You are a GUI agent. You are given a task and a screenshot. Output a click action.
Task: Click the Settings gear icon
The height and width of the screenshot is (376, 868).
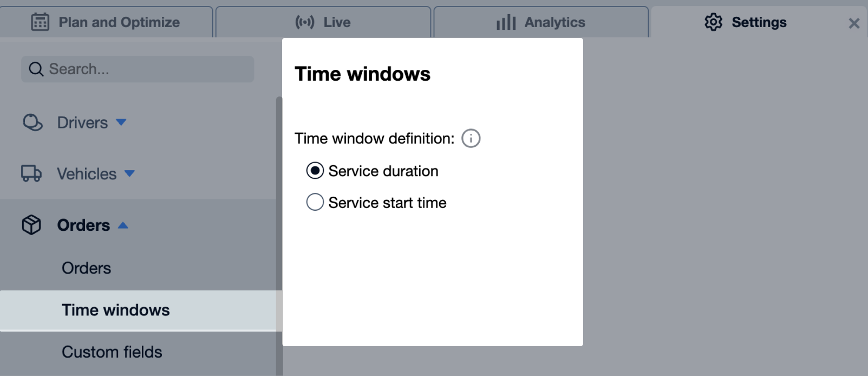point(714,22)
